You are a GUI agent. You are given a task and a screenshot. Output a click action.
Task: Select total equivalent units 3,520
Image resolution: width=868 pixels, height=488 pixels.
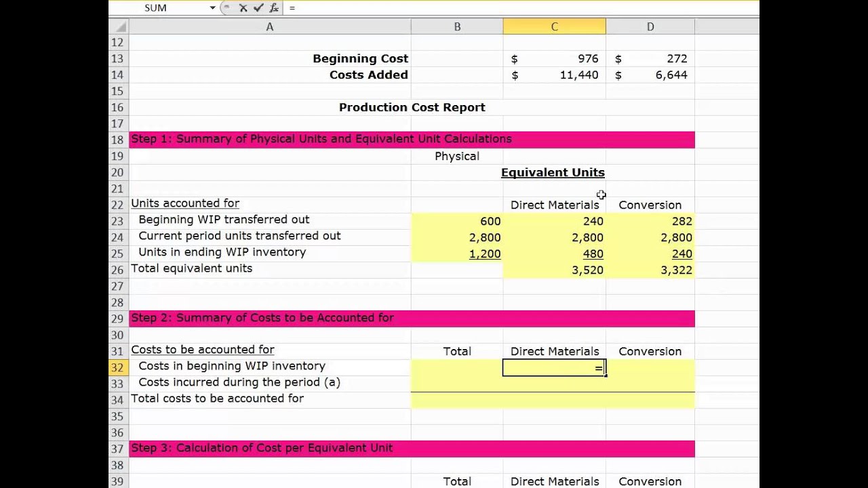(x=554, y=270)
